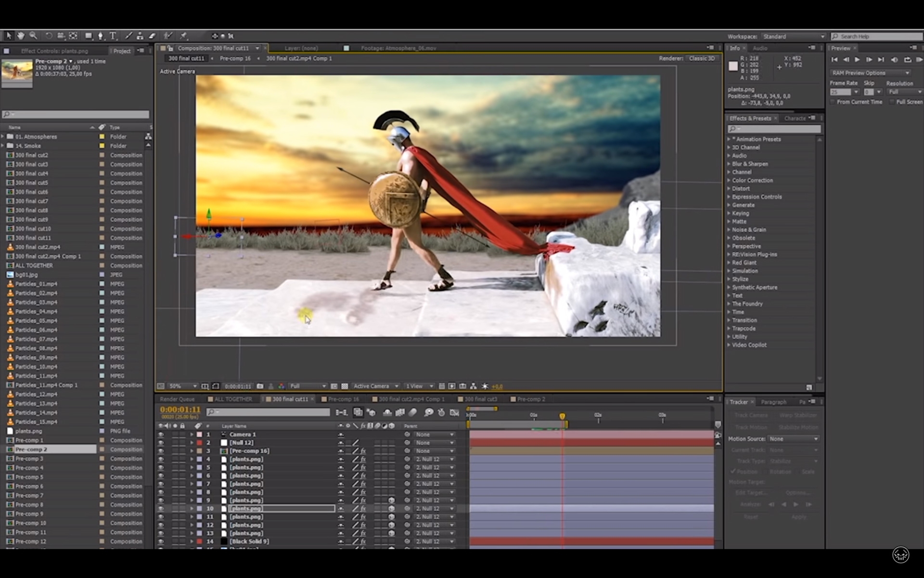Click Auto-keyframe stopwatch icon in timeline
The image size is (924, 578).
[441, 412]
